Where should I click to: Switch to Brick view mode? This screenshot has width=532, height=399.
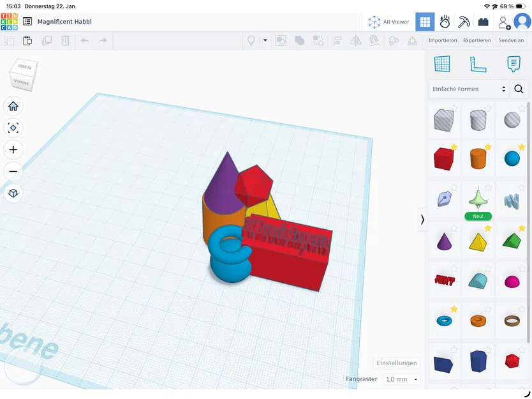[483, 21]
